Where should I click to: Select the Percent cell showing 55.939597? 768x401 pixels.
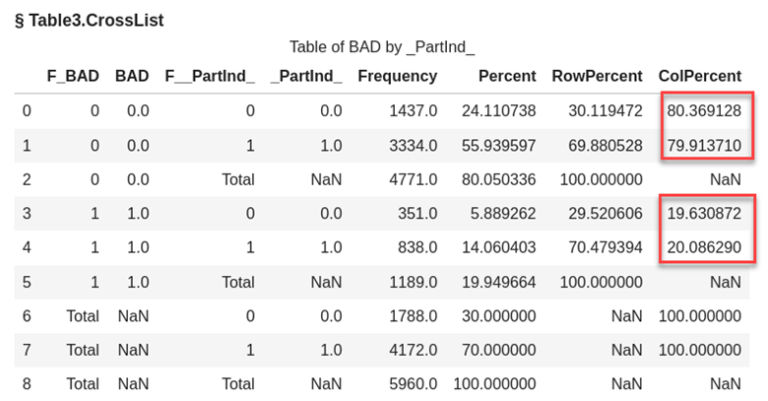point(498,145)
